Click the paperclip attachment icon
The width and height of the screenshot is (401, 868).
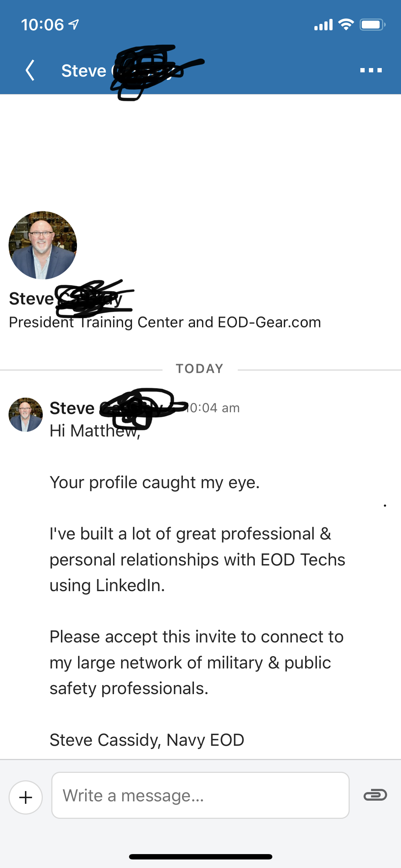pyautogui.click(x=375, y=795)
